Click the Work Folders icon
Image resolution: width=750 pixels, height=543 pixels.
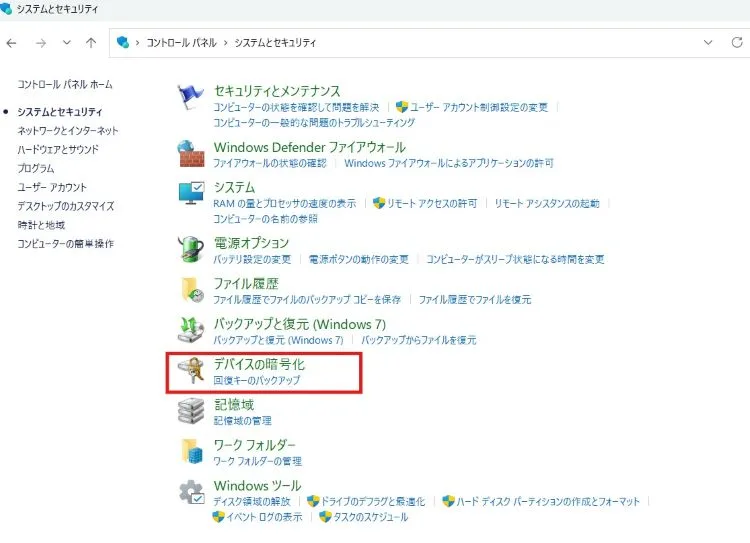point(190,451)
